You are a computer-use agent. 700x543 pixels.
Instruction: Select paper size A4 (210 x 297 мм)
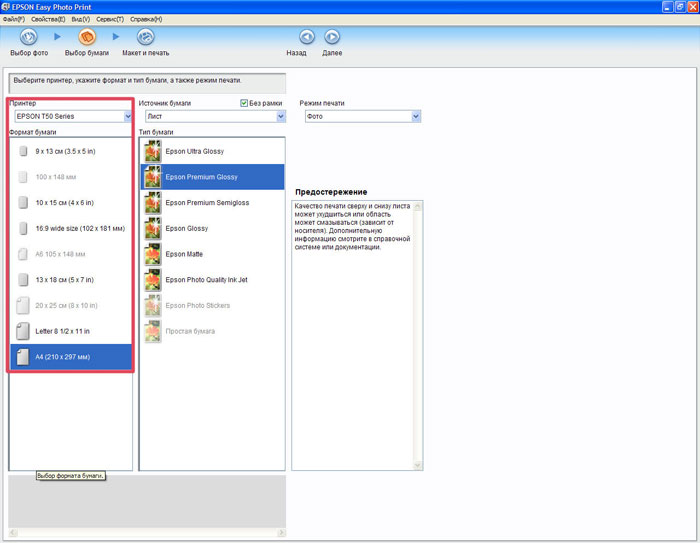[x=71, y=357]
